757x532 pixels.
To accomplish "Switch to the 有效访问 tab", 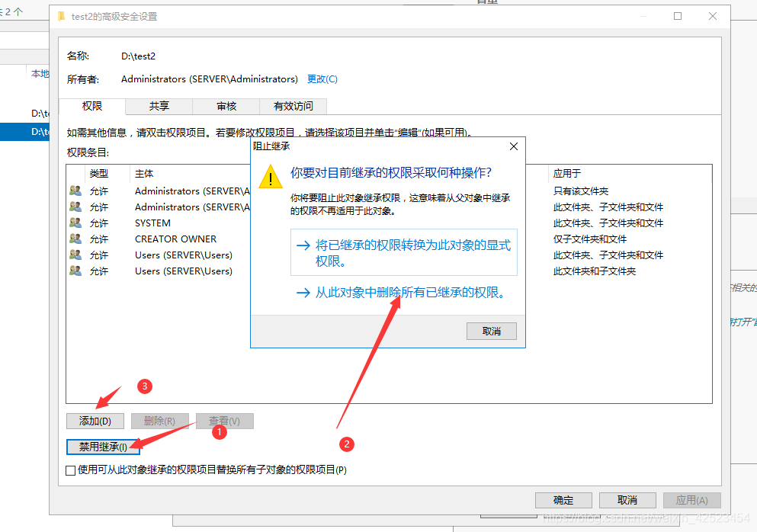I will tap(292, 106).
